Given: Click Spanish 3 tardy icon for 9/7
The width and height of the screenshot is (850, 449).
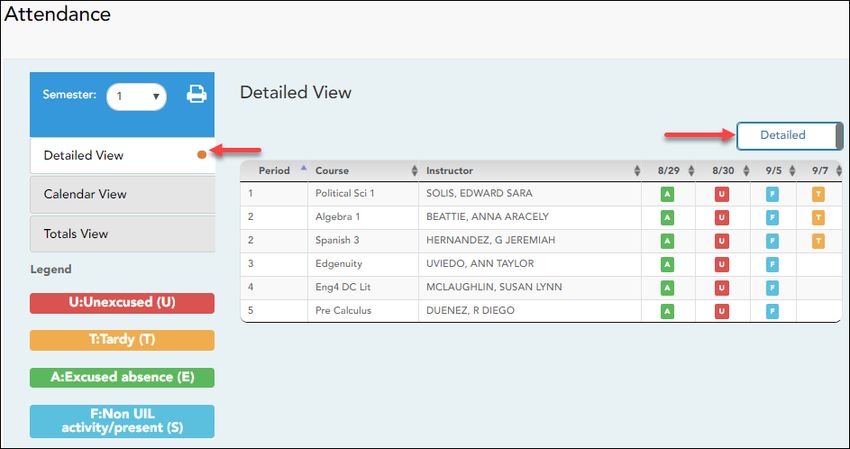Looking at the screenshot, I should click(818, 241).
